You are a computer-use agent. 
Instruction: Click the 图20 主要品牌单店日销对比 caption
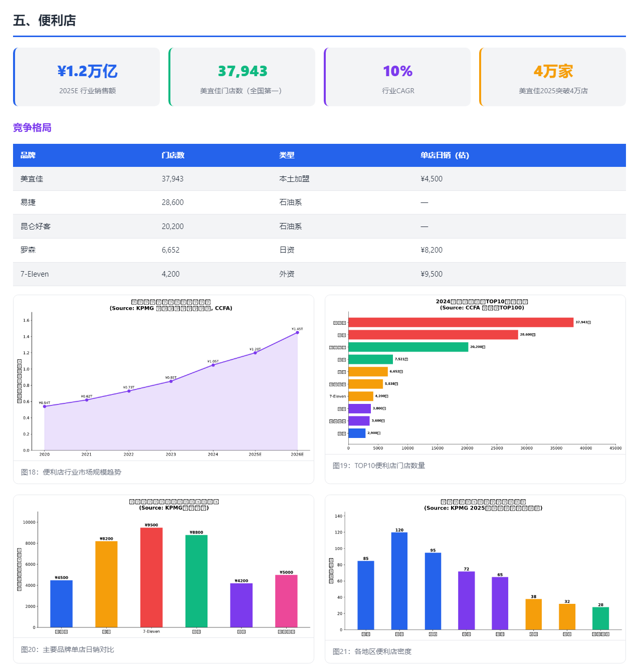coord(68,649)
